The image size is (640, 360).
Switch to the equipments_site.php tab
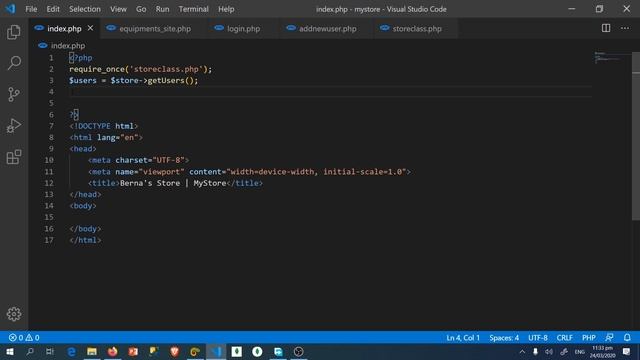(x=154, y=29)
